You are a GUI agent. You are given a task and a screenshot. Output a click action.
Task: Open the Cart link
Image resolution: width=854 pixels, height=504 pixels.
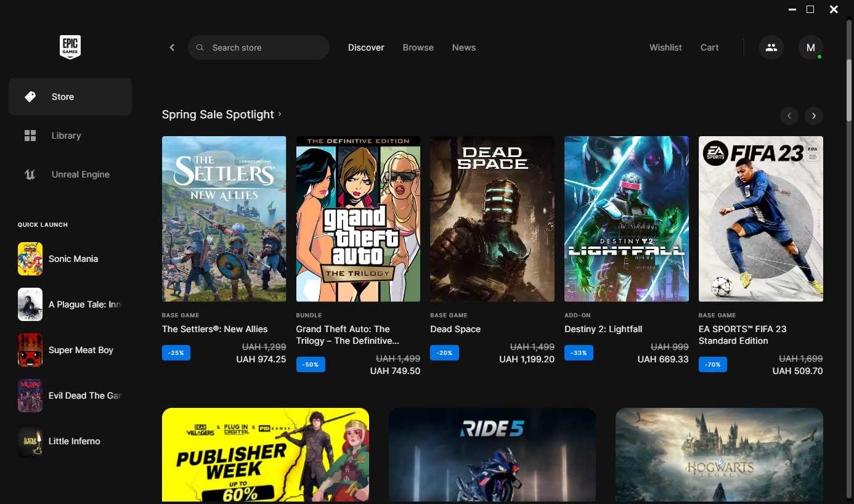click(x=710, y=47)
